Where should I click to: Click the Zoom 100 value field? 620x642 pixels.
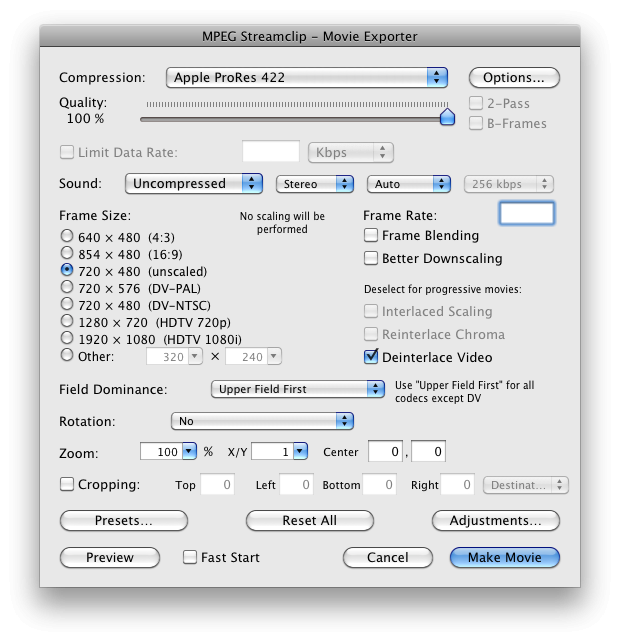tap(161, 451)
